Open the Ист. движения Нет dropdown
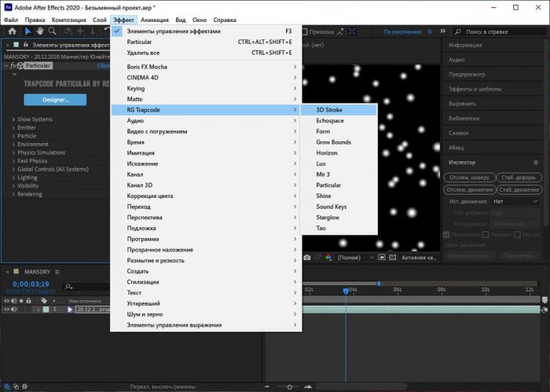The width and height of the screenshot is (550, 392). [x=515, y=201]
